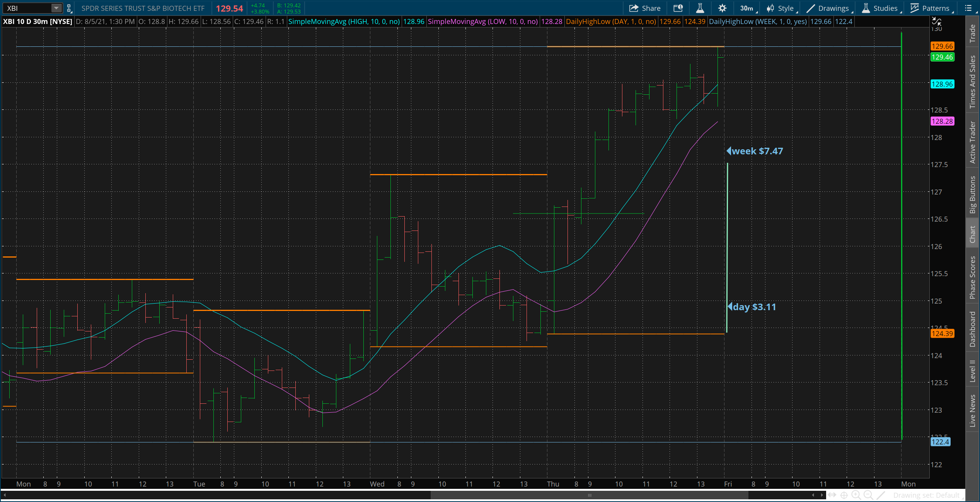The width and height of the screenshot is (980, 502).
Task: Click the zoom in magnifier icon
Action: coord(856,495)
